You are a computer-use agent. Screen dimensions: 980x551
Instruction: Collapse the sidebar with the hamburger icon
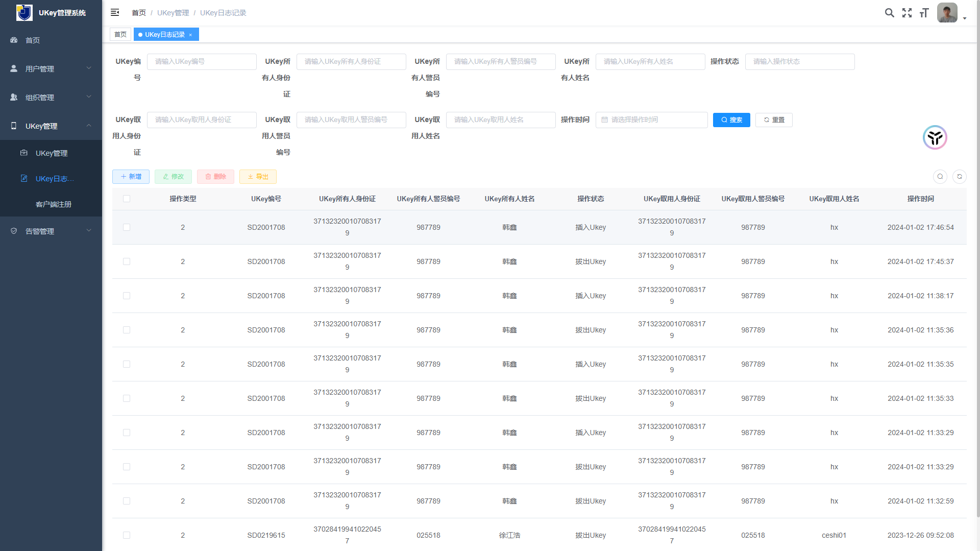115,13
